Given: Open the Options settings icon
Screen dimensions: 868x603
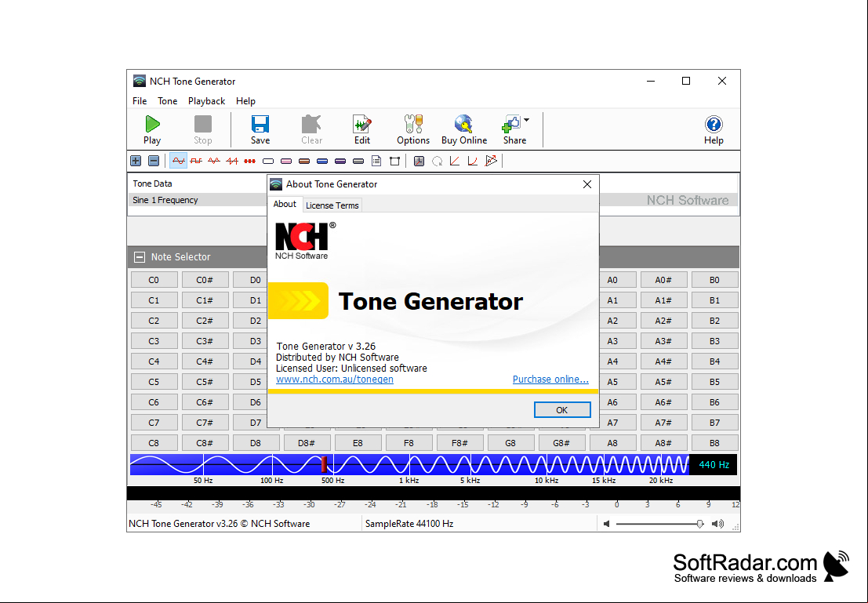Looking at the screenshot, I should tap(413, 129).
